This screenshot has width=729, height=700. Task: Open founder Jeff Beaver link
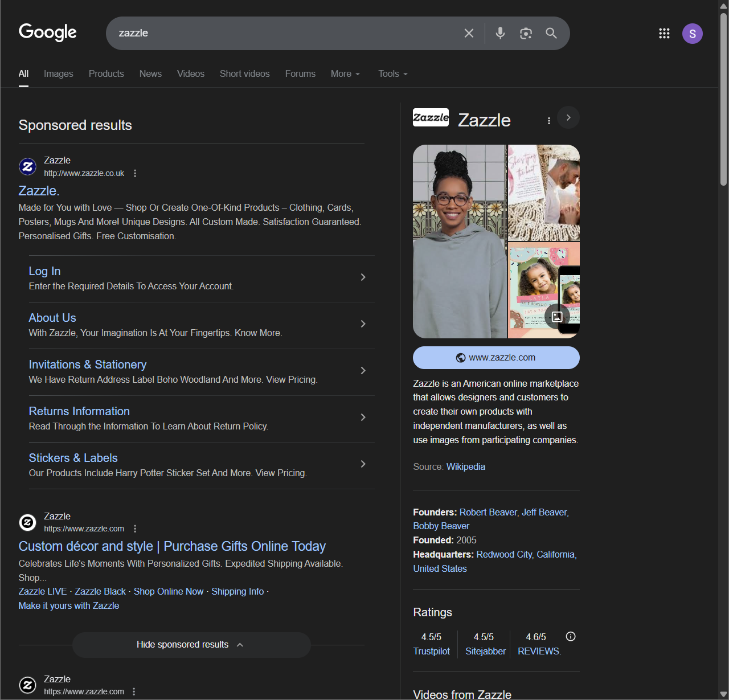(x=544, y=512)
